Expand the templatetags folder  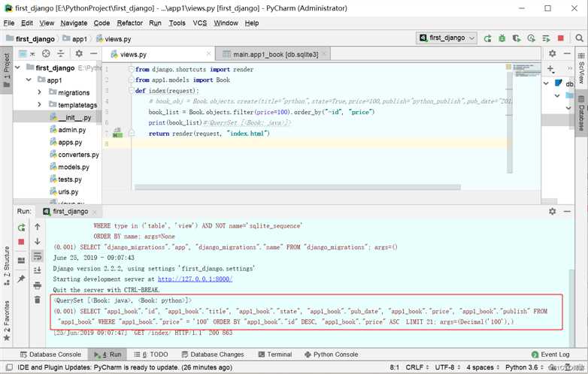[x=39, y=104]
